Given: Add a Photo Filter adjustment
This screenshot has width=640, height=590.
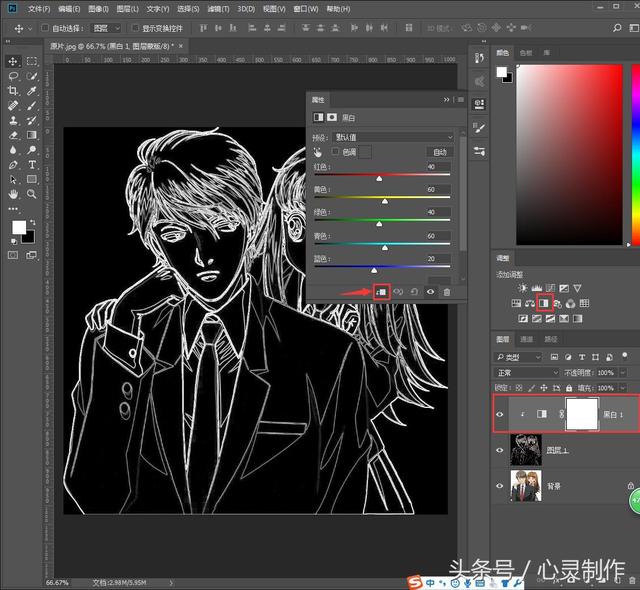Looking at the screenshot, I should tap(557, 304).
